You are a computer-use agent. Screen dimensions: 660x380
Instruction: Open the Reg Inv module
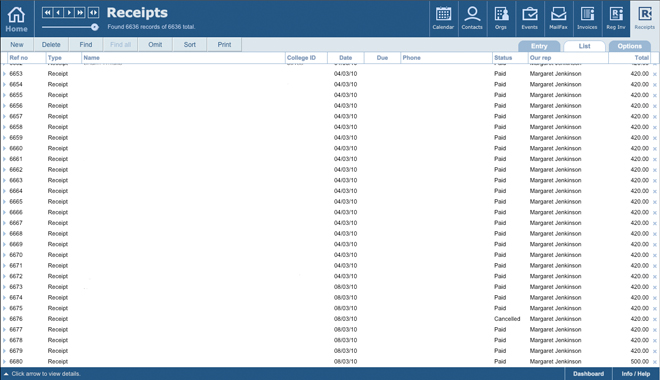click(x=616, y=18)
